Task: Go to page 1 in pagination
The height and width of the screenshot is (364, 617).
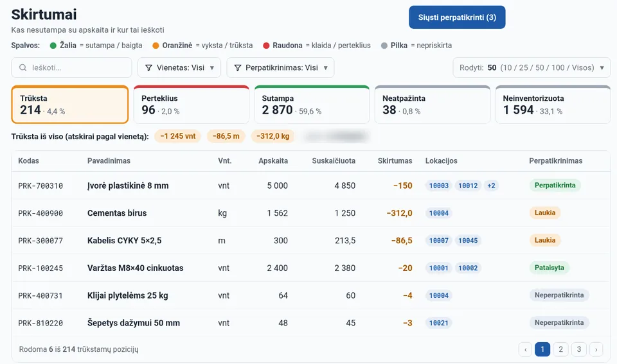Action: pyautogui.click(x=542, y=349)
